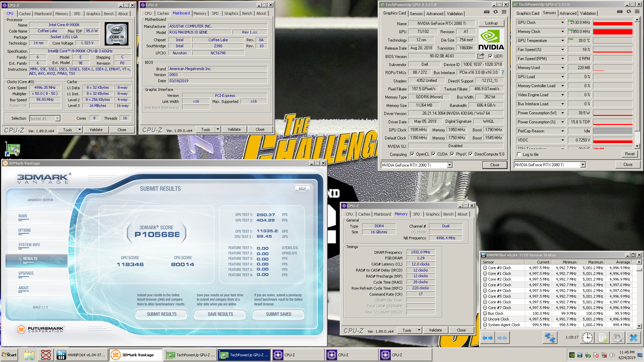Image resolution: width=644 pixels, height=362 pixels.
Task: Click NVIDIA tray icon in system tray
Action: pyautogui.click(x=572, y=355)
